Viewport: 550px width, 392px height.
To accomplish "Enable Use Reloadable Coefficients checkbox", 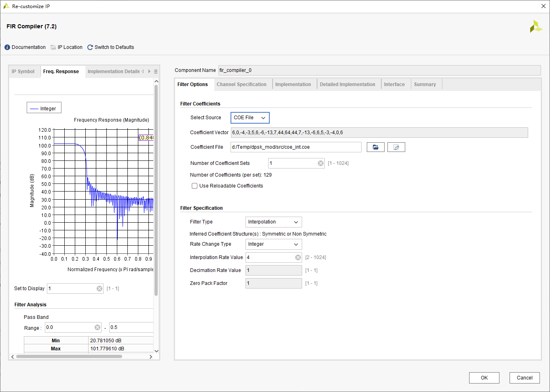I will click(195, 186).
